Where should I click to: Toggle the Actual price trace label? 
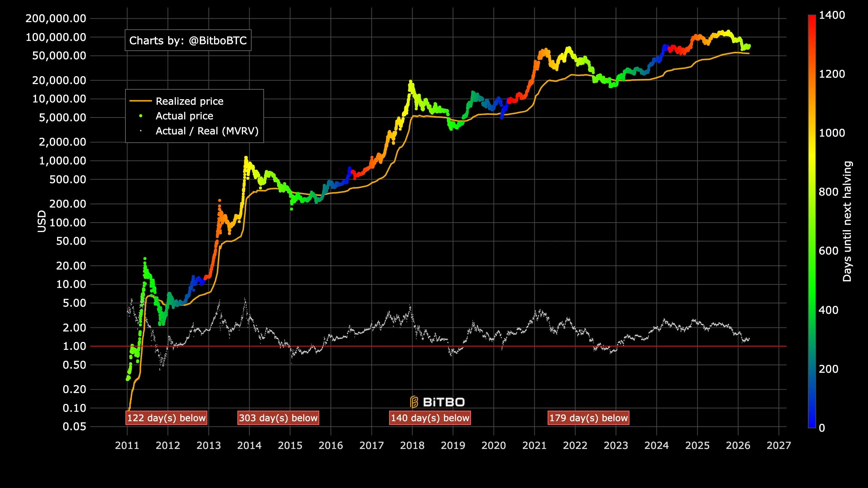[184, 116]
